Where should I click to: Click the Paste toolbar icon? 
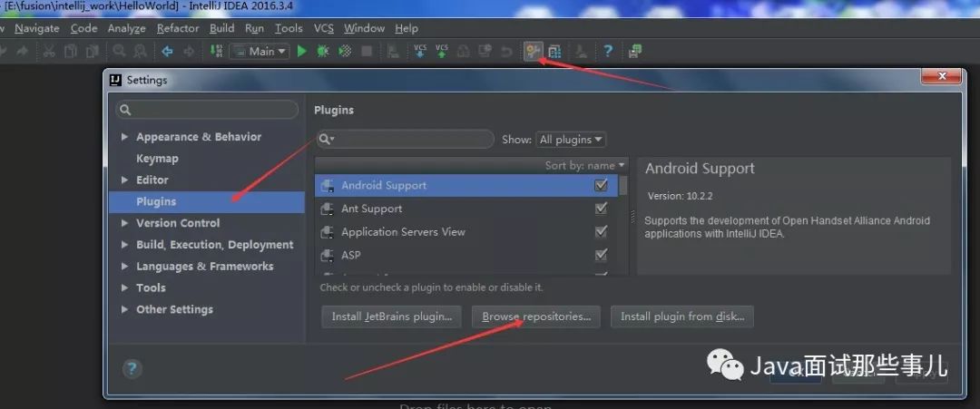tap(93, 51)
